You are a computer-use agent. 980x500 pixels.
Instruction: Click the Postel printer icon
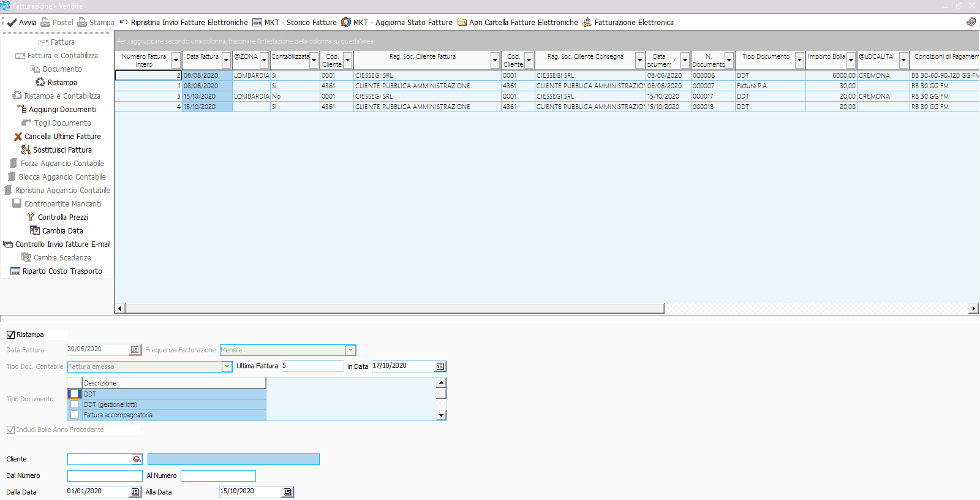pyautogui.click(x=45, y=22)
